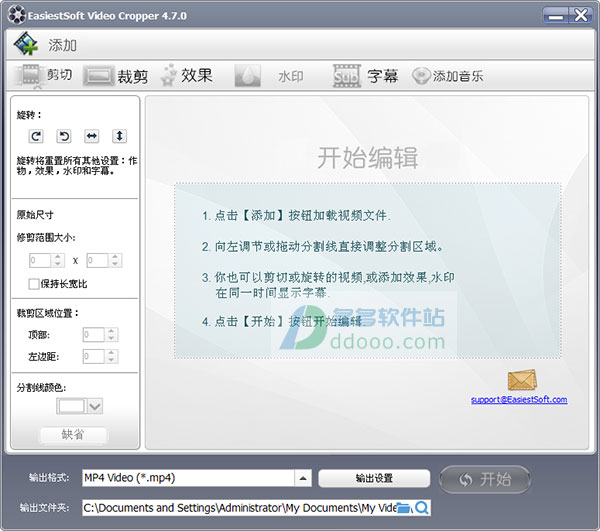Screen dimensions: 600x531
Task: Click the 修剪范围大小 label
Action: (46, 238)
